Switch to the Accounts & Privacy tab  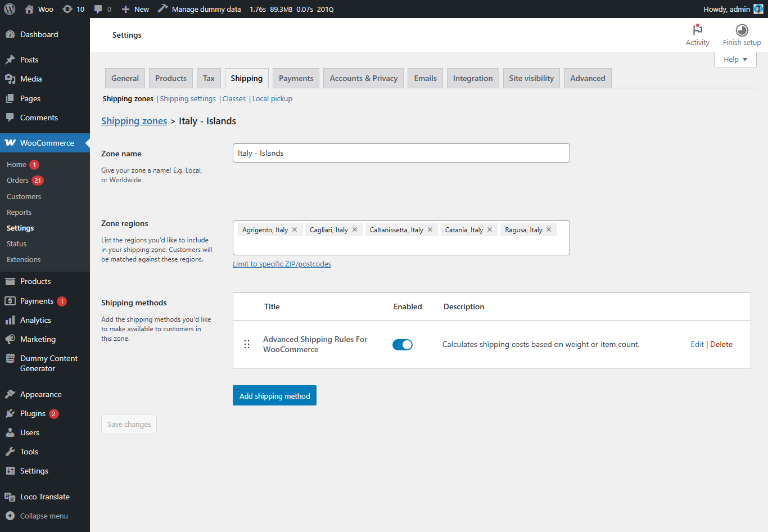point(364,78)
